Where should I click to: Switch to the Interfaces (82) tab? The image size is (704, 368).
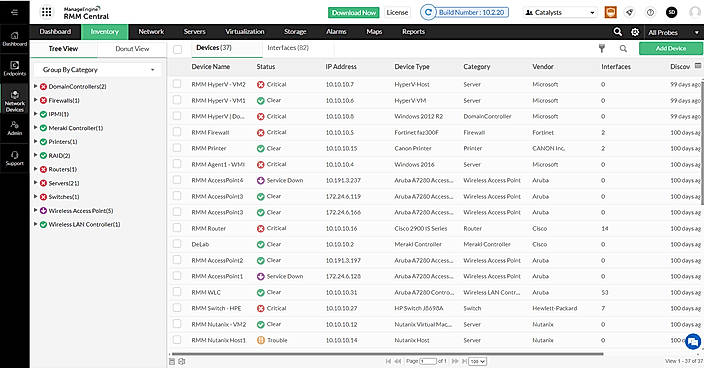point(288,48)
